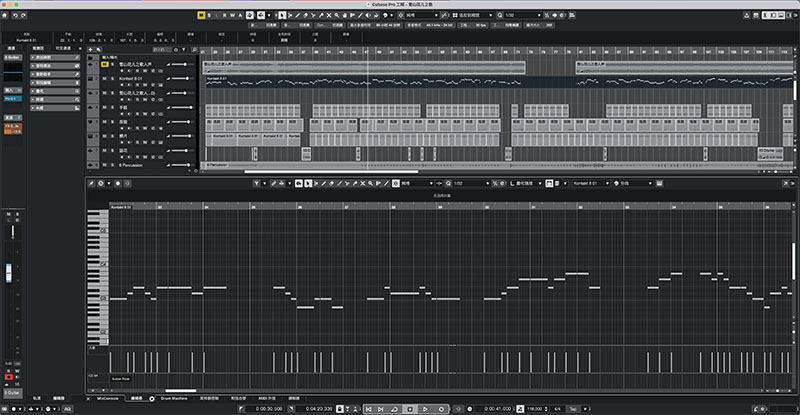Open the Drum Machine tab in lower zone
Image resolution: width=800 pixels, height=415 pixels.
[174, 398]
